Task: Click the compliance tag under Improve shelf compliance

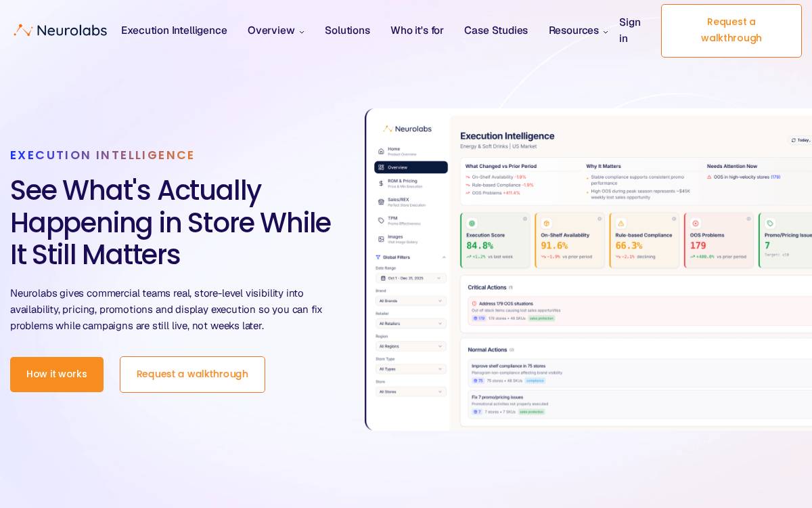Action: point(535,381)
